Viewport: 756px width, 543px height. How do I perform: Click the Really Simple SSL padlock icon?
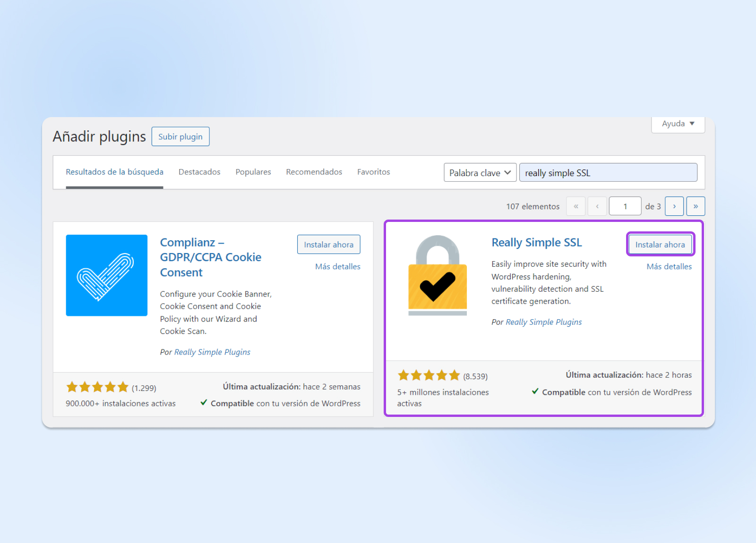pos(437,275)
